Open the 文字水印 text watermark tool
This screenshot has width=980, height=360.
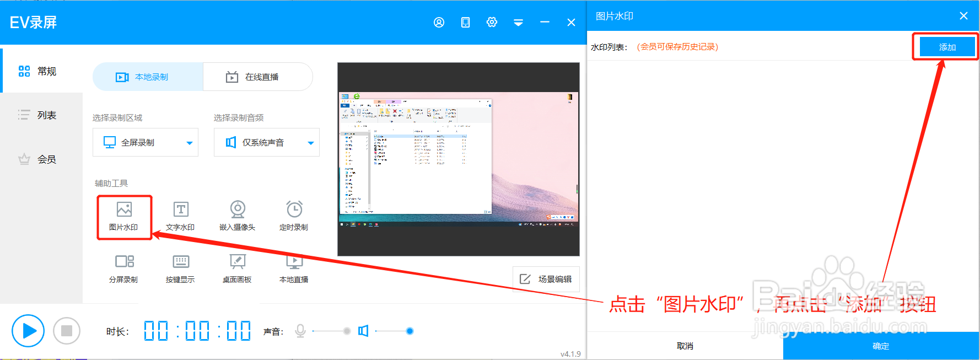tap(180, 217)
